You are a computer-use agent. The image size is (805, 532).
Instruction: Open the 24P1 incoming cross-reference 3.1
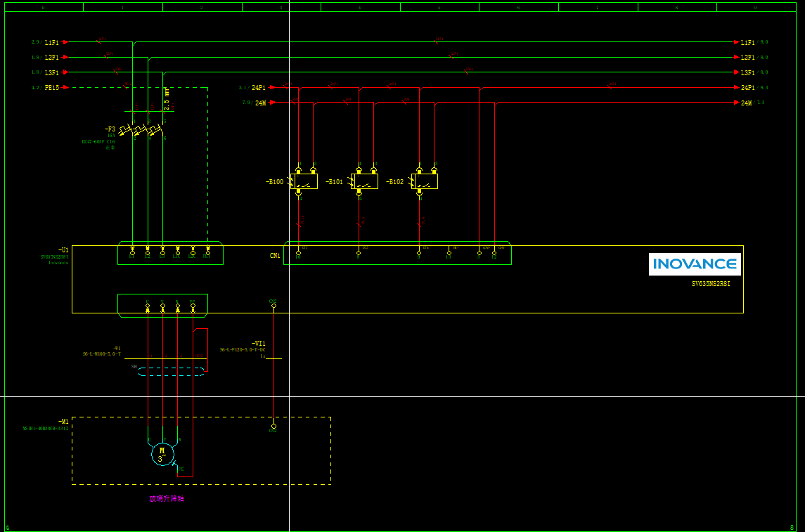coord(243,88)
